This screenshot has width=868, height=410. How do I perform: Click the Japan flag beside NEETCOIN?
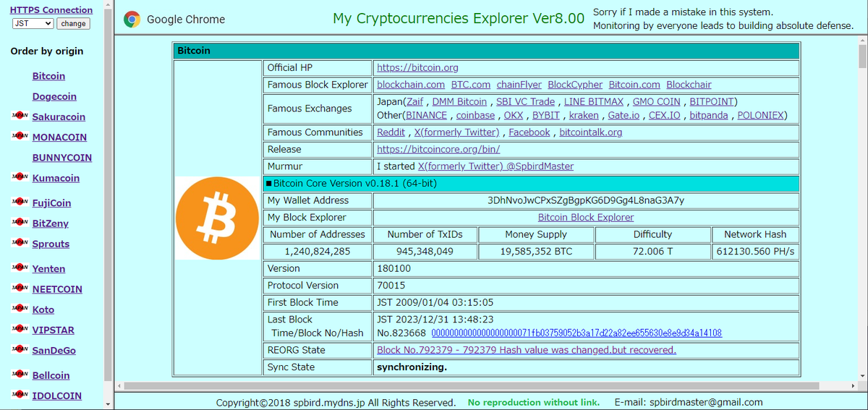coord(20,288)
